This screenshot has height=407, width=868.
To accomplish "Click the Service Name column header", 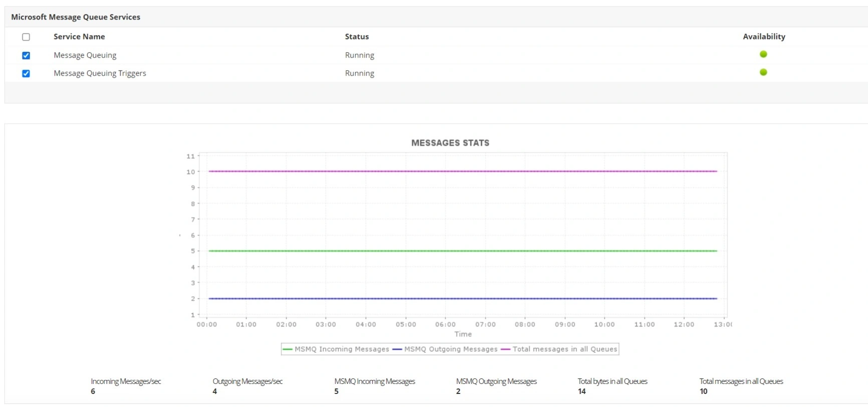I will click(79, 37).
